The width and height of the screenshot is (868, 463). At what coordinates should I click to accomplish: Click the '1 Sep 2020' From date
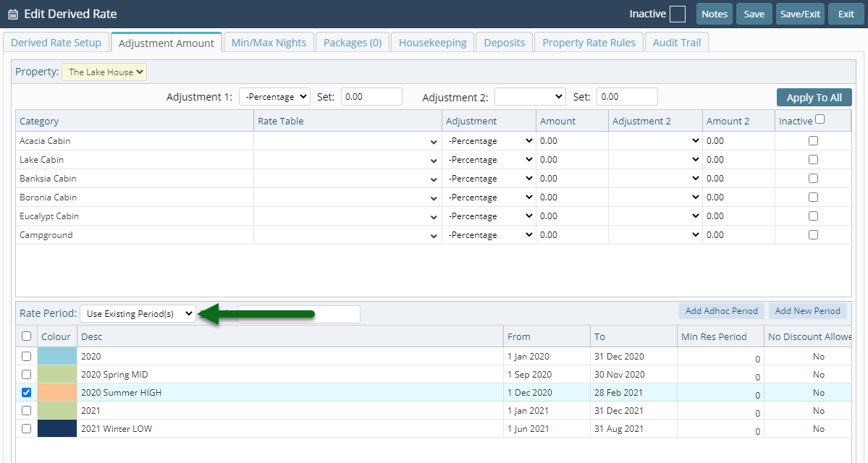[530, 375]
